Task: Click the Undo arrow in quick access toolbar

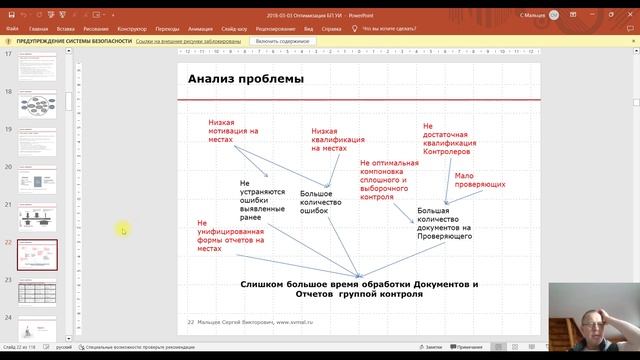Action: pyautogui.click(x=24, y=15)
